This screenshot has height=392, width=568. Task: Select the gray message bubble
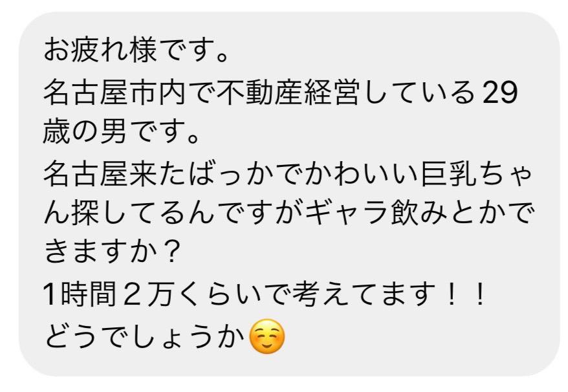pos(289,194)
